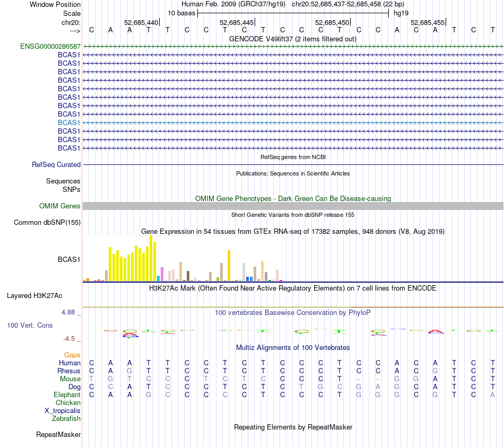
Task: Click the RefSeq Curated blue intron line
Action: 293,164
